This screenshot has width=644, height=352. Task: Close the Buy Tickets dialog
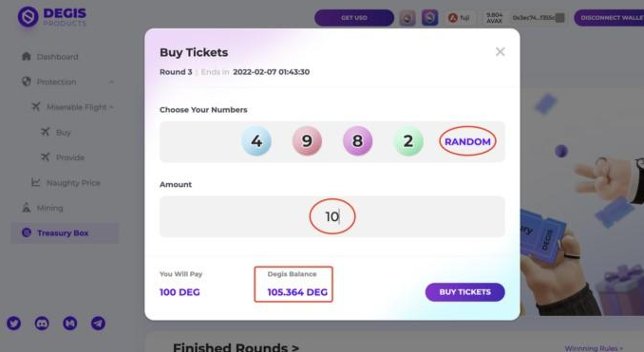(500, 51)
